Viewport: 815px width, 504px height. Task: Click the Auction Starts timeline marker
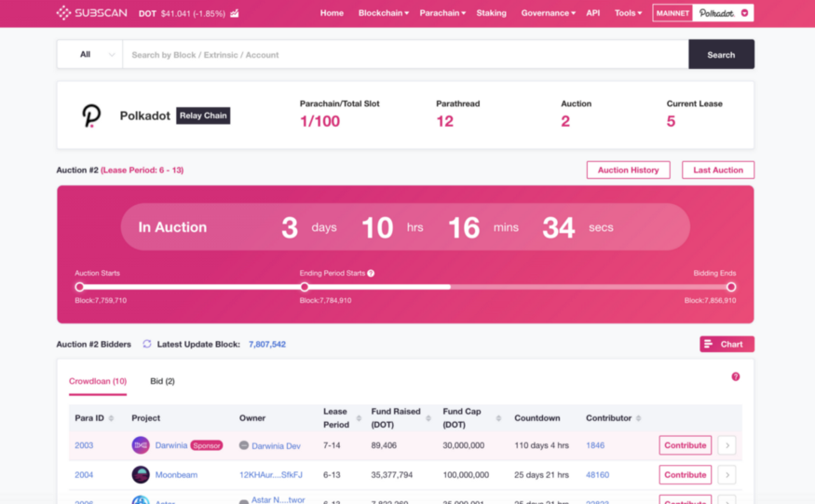(79, 287)
